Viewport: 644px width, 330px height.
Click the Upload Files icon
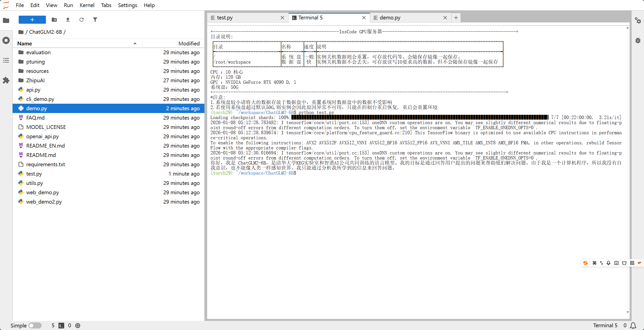pyautogui.click(x=68, y=20)
